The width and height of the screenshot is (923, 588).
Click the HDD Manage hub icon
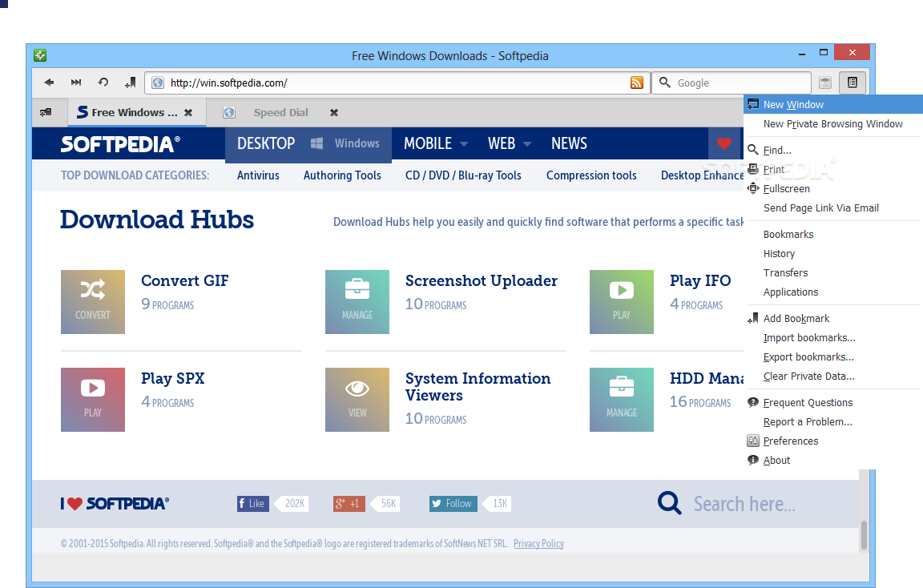pyautogui.click(x=622, y=400)
